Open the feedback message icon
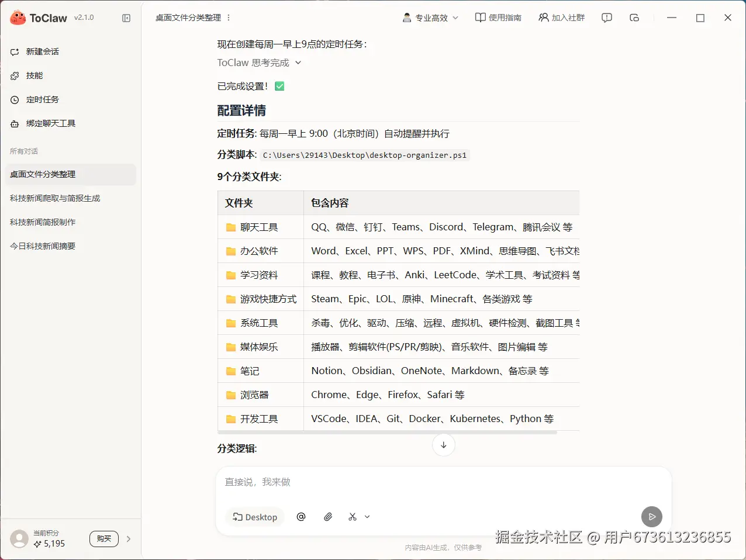The height and width of the screenshot is (560, 746). [607, 18]
